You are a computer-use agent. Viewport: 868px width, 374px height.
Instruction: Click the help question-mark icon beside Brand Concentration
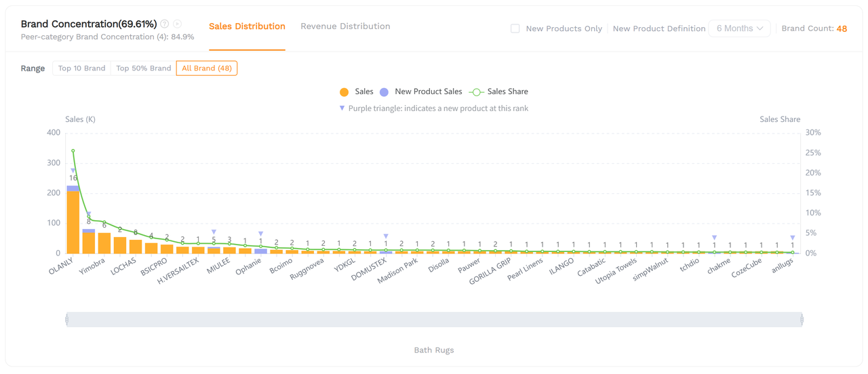tap(165, 24)
